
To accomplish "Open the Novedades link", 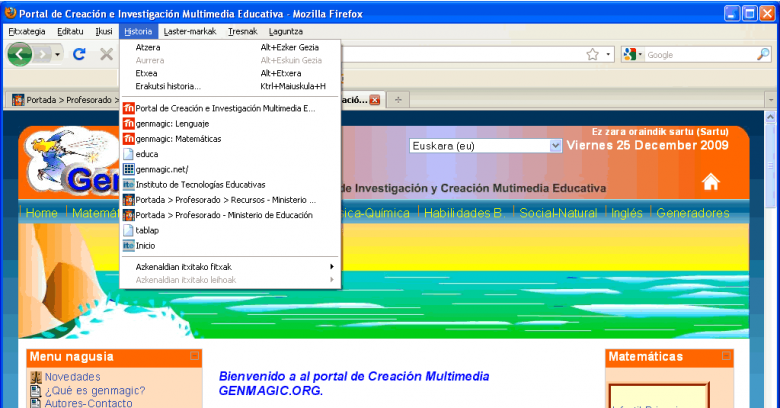I will pyautogui.click(x=73, y=377).
